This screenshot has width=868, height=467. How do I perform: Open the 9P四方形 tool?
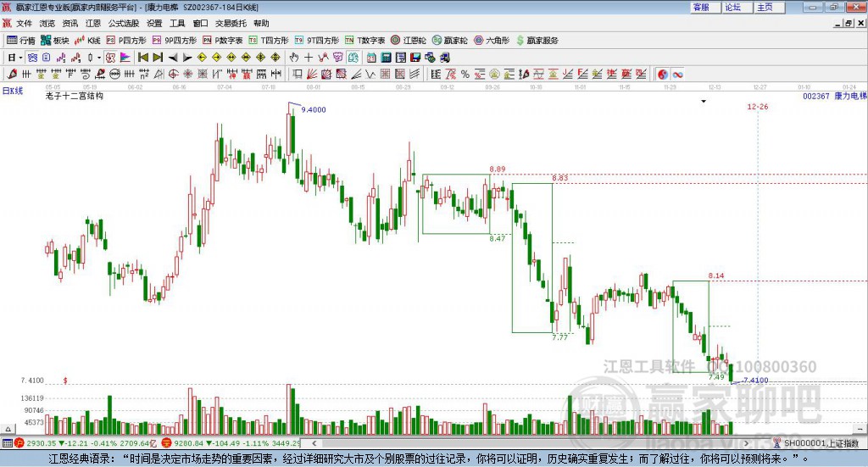tap(174, 41)
